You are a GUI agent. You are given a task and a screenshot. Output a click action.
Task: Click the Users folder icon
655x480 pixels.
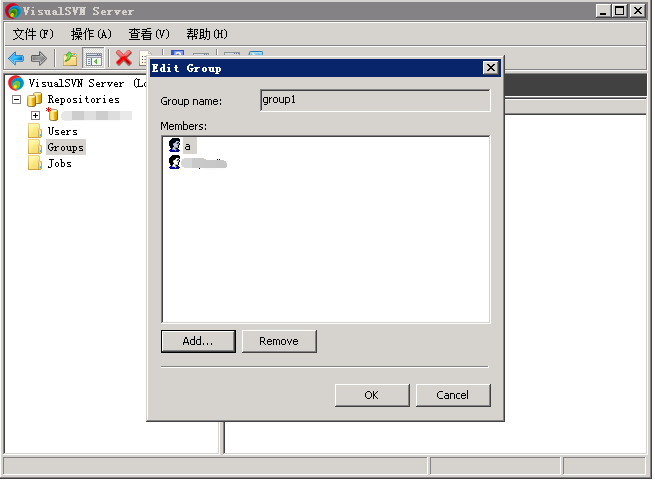click(x=35, y=131)
